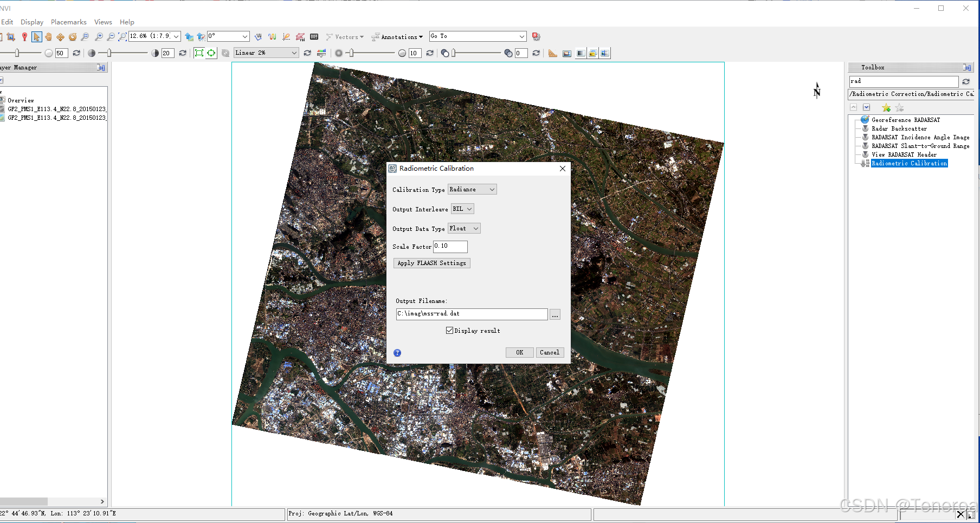Click the Rotate view tool icon
Viewport: 980px width, 523px height.
pyautogui.click(x=73, y=37)
